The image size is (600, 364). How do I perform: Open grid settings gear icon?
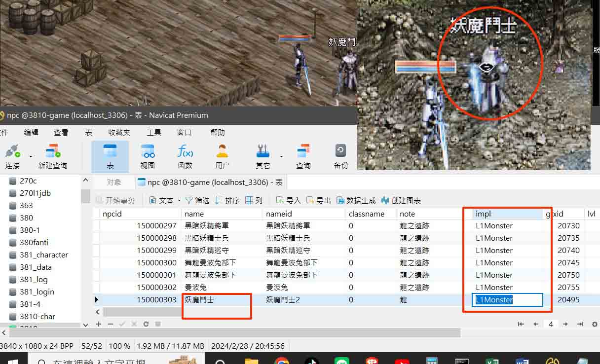tap(595, 324)
